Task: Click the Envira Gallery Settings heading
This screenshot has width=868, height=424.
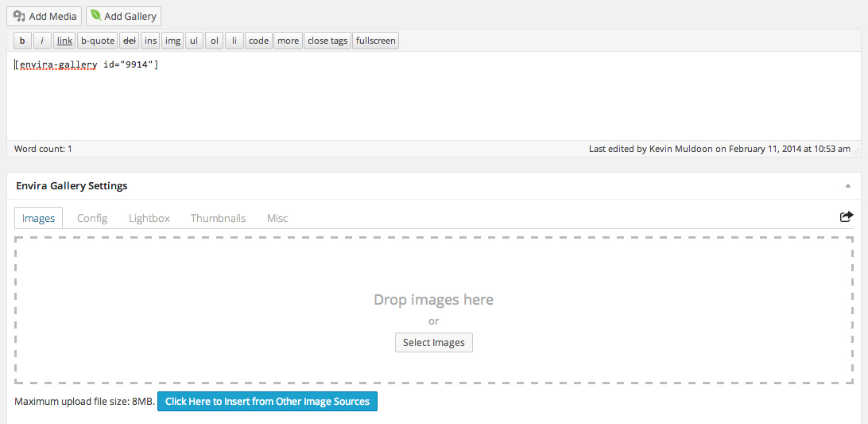Action: [x=72, y=185]
